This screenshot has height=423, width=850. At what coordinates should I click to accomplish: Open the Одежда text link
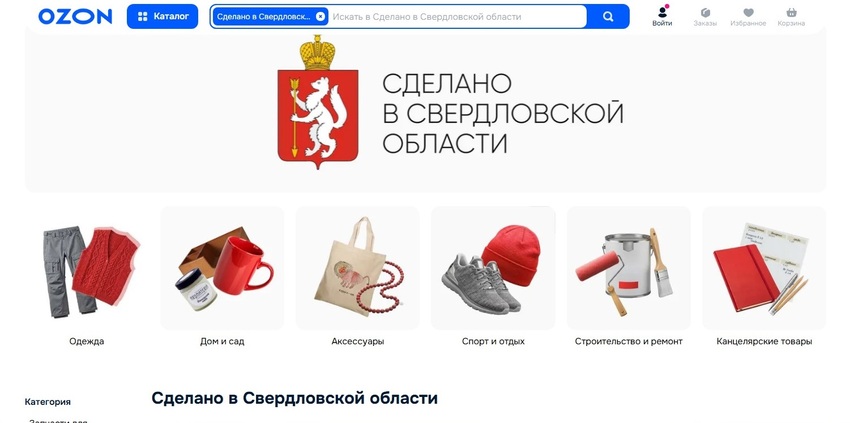87,342
